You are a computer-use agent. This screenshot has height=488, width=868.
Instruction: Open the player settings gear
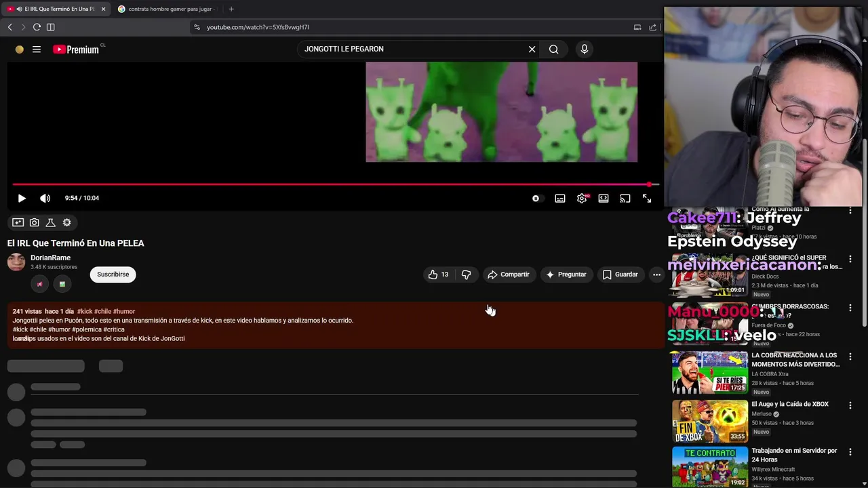[x=582, y=198]
